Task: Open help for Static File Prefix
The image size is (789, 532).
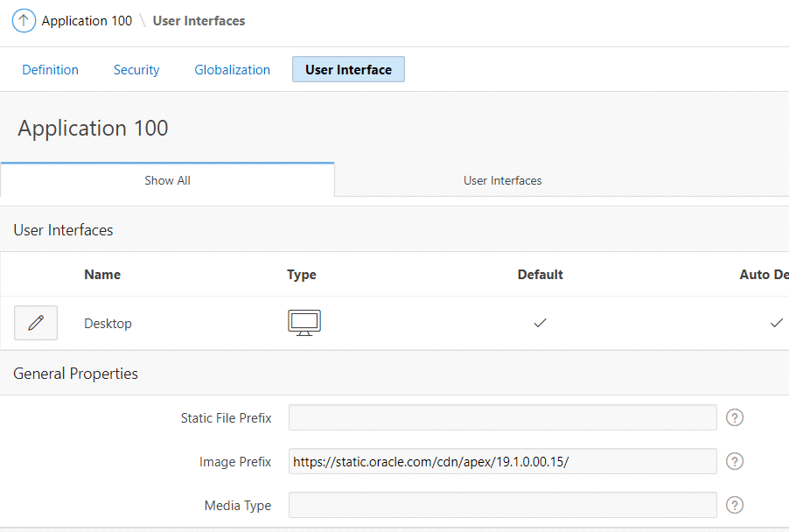Action: point(735,418)
